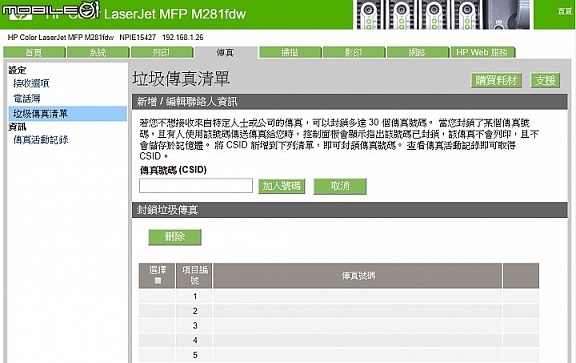Viewport: 576px width, 363px height.
Task: Click item number 1 in the table
Action: point(195,296)
